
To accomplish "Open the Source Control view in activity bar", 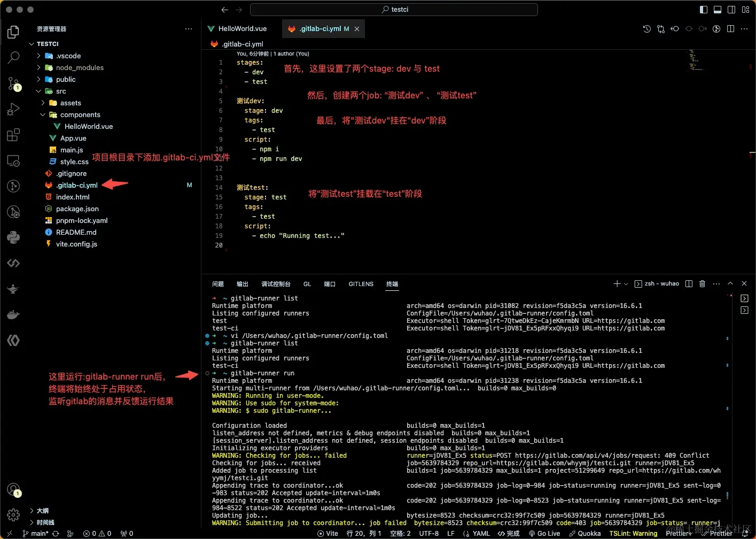I will click(x=13, y=83).
